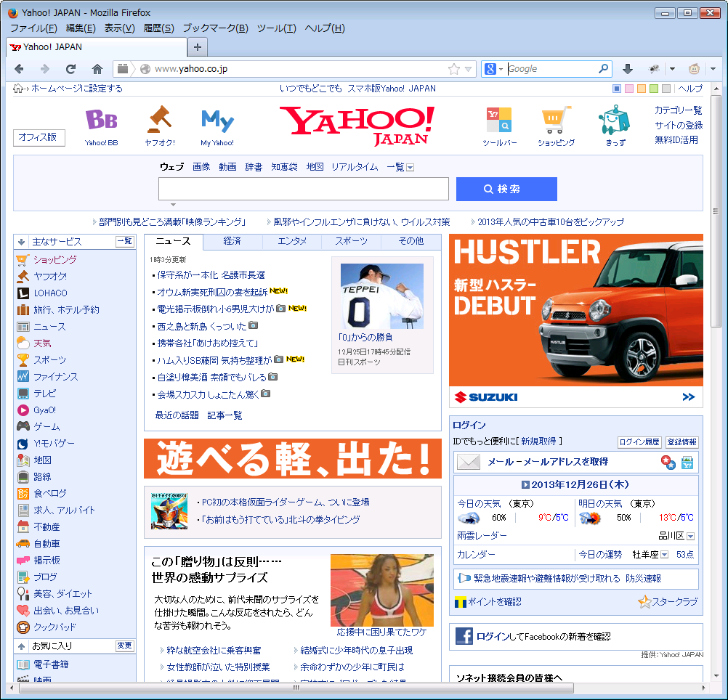Image resolution: width=728 pixels, height=700 pixels.
Task: Open the ファイナンス chart icon in sidebar
Action: 23,376
